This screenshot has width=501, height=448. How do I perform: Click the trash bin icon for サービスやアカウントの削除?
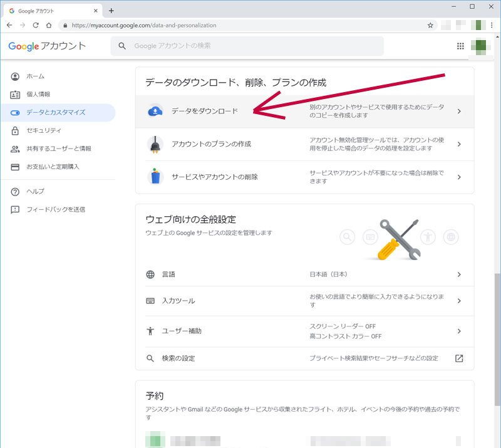155,177
